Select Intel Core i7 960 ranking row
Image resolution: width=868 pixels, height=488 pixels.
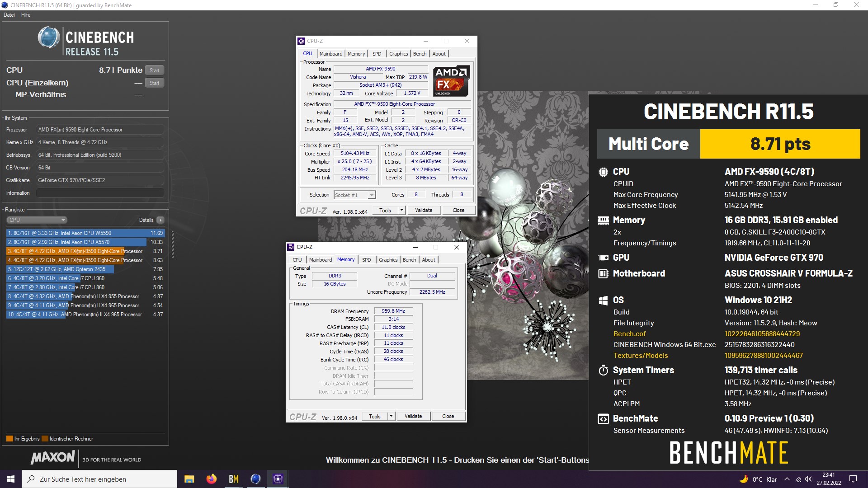[x=85, y=278]
